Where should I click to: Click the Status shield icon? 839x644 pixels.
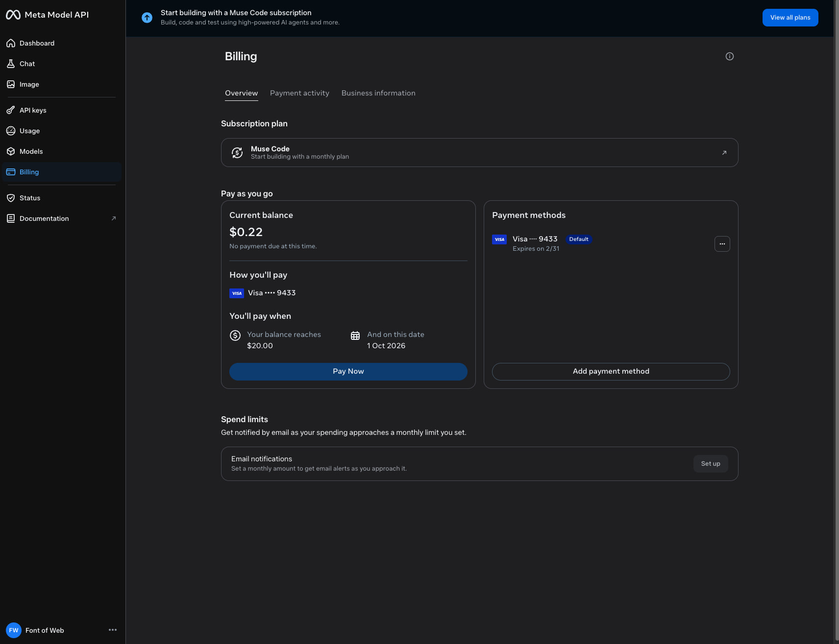pyautogui.click(x=11, y=198)
